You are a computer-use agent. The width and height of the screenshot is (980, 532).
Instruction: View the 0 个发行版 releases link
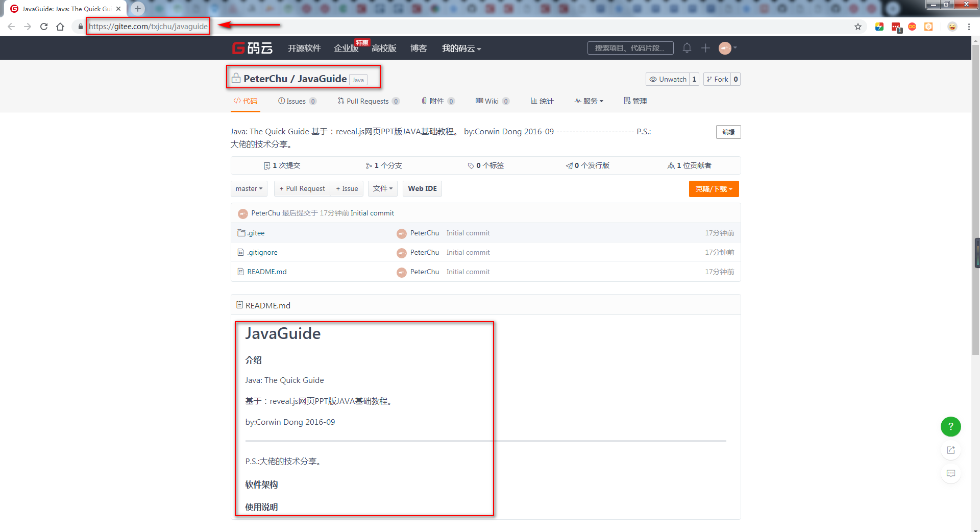(x=588, y=165)
